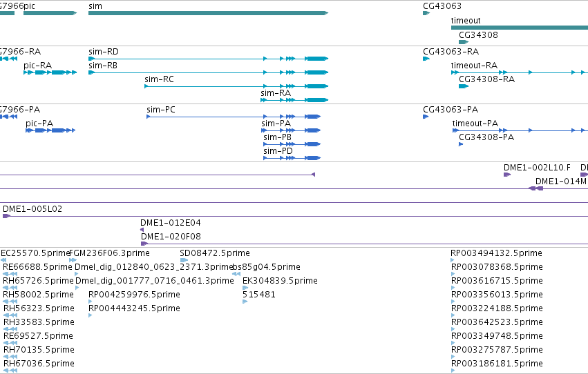Click the CG43063-RA transcript label
The width and height of the screenshot is (588, 374).
[451, 52]
